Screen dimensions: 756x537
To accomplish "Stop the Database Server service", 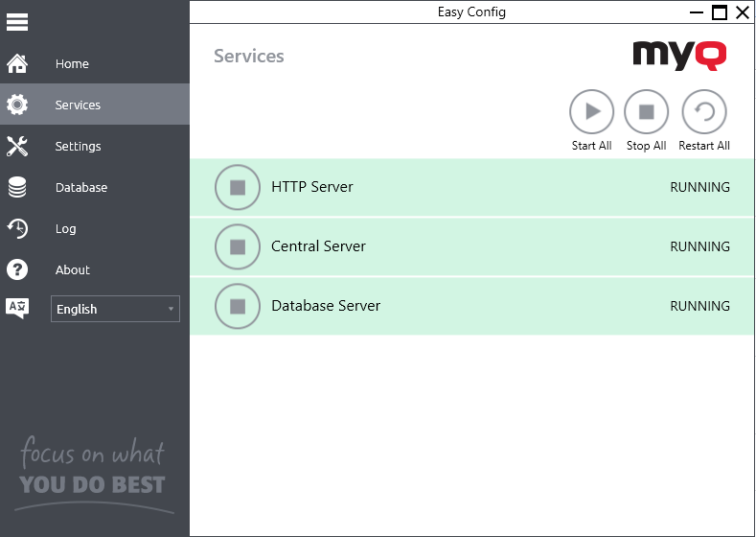I will point(238,306).
